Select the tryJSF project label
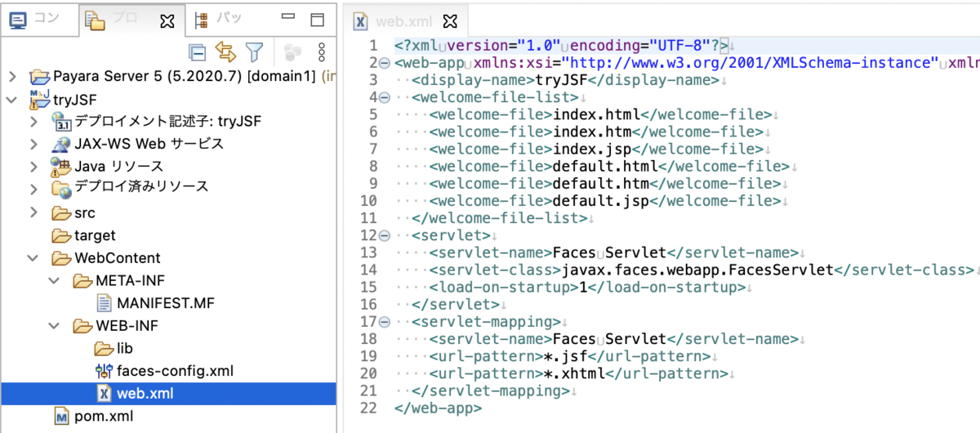Screen dimensions: 980x433 click(x=74, y=100)
